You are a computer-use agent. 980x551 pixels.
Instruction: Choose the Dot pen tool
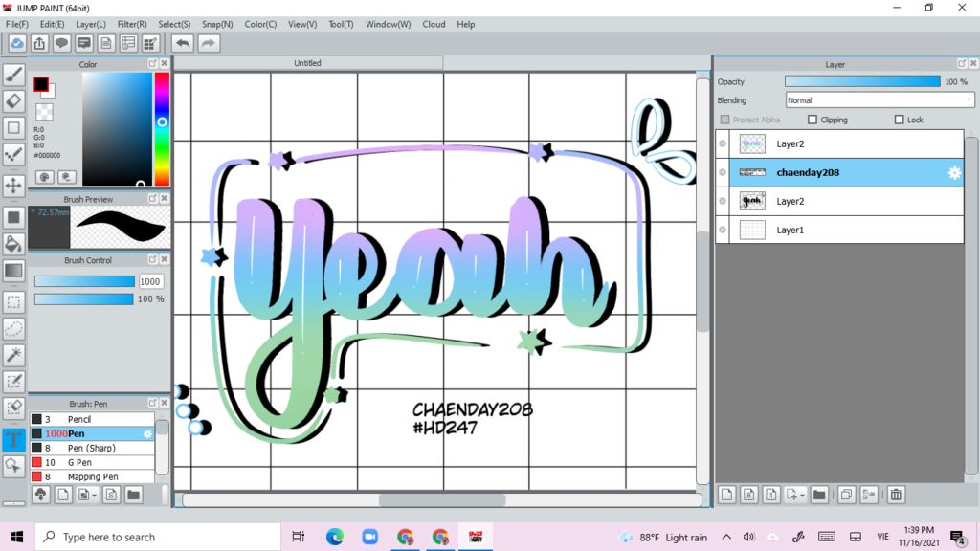(x=13, y=154)
